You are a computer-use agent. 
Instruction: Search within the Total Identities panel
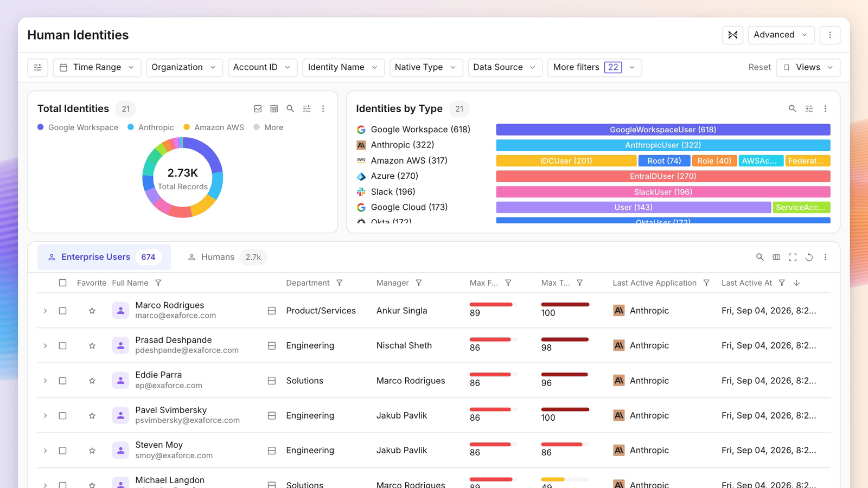click(290, 108)
